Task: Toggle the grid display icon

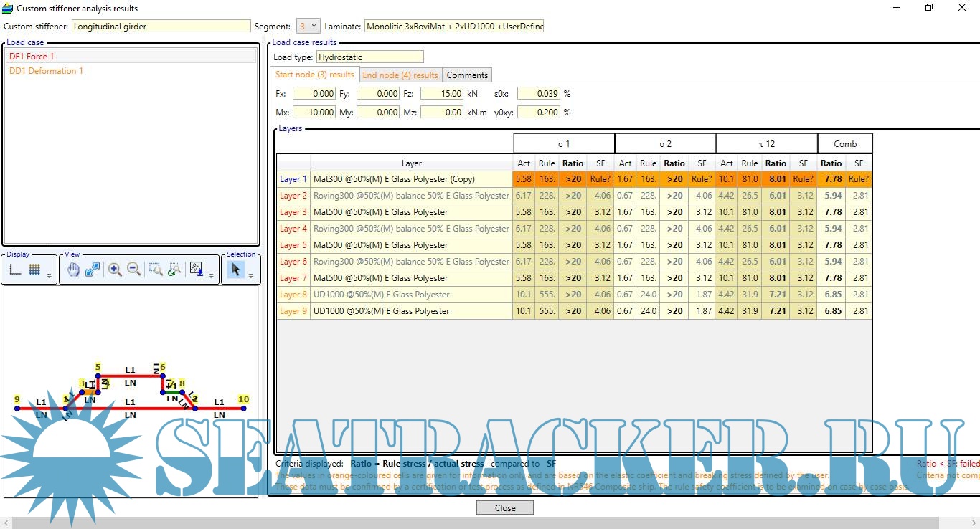Action: click(34, 270)
